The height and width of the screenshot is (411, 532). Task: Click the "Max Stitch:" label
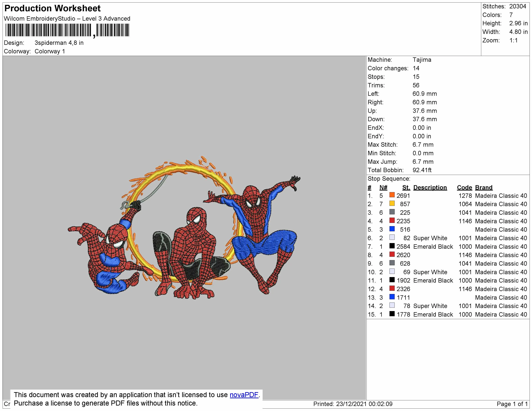coord(382,145)
